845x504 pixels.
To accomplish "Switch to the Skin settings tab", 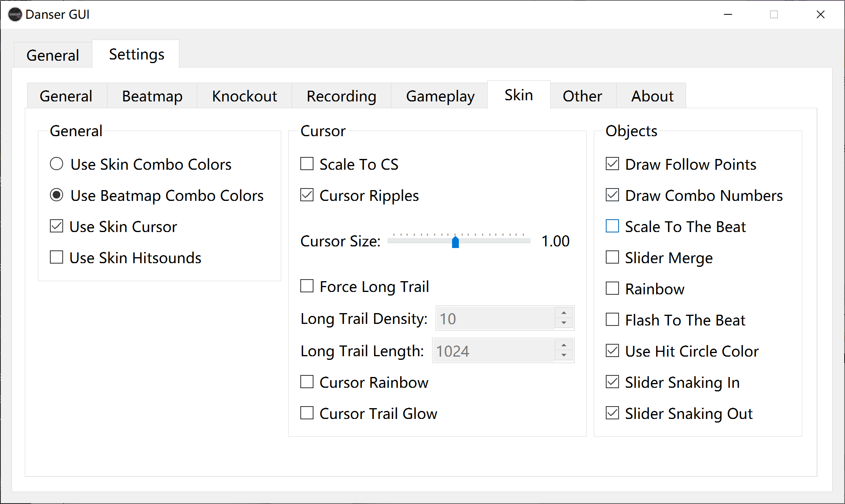I will [x=518, y=95].
